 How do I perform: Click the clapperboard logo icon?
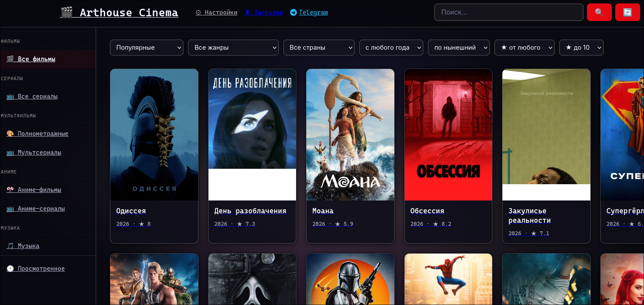pos(67,12)
